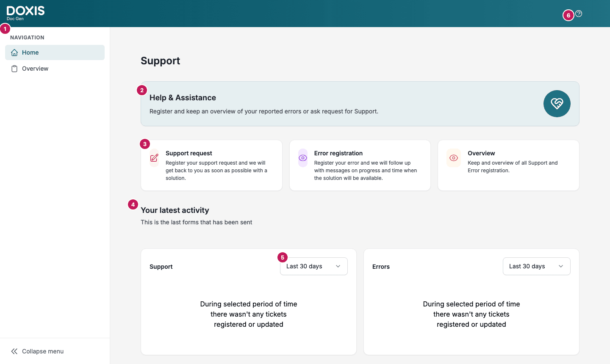Screen dimensions: 610x364
Task: Click the Errors panel title
Action: tap(381, 267)
